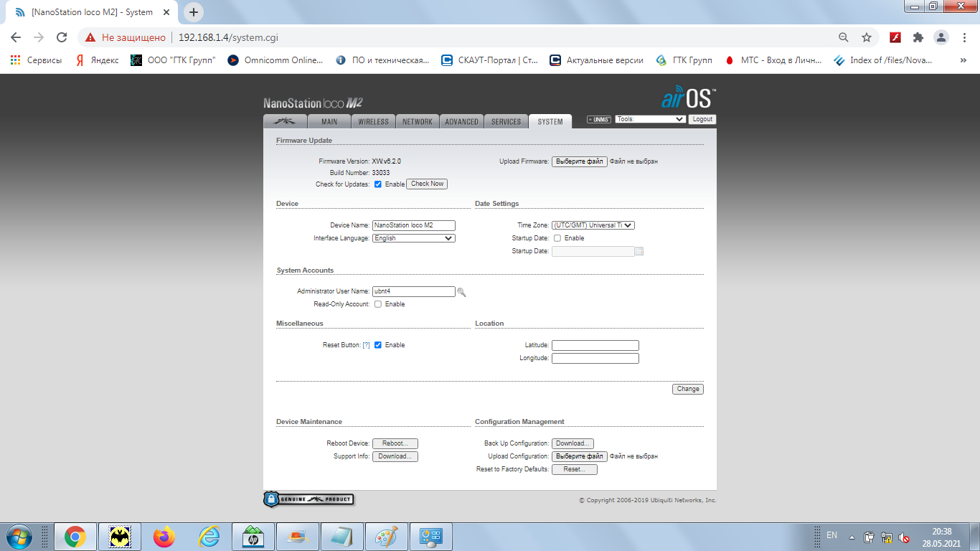
Task: Switch to the WIRELESS tab
Action: (373, 121)
